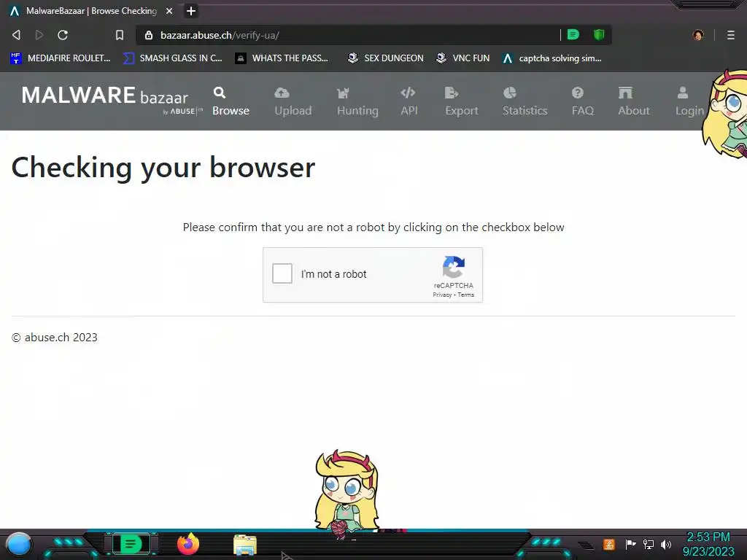Open File Explorer from the taskbar
747x560 pixels.
click(x=245, y=545)
